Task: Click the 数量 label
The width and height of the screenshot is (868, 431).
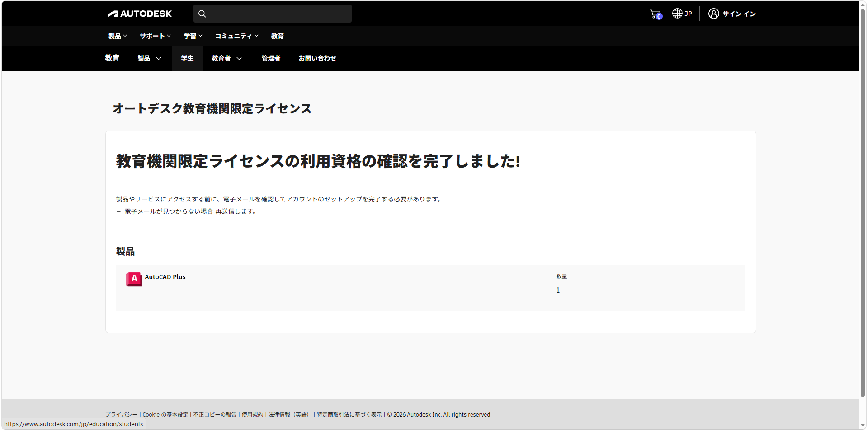Action: [561, 276]
